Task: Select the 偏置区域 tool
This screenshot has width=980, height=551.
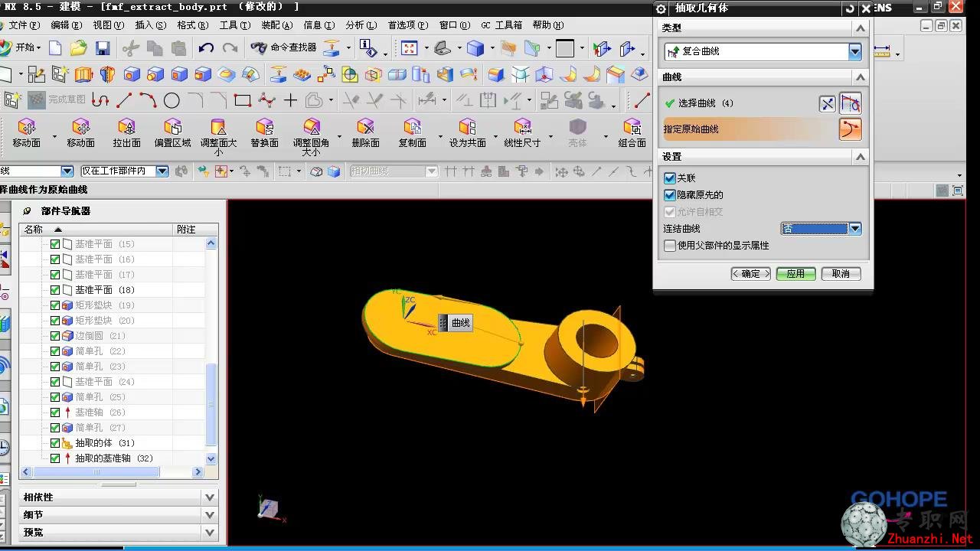Action: click(x=173, y=133)
